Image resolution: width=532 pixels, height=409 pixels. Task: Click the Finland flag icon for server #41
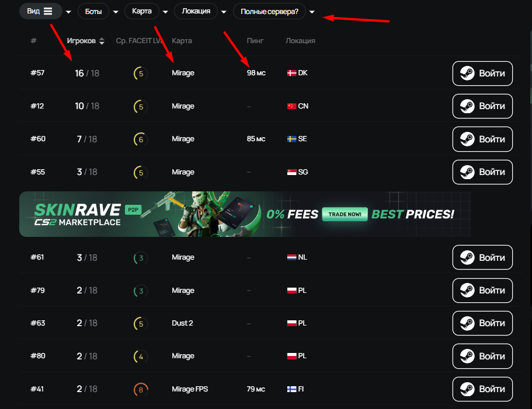pos(291,389)
